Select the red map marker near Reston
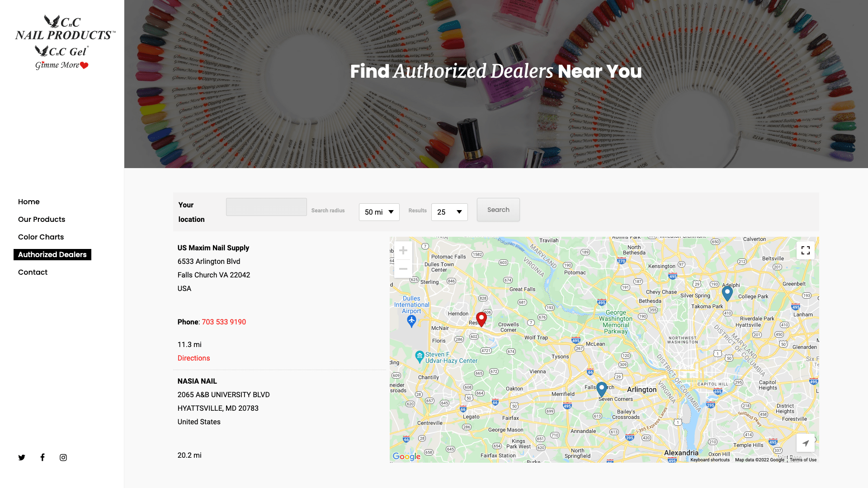This screenshot has width=868, height=488. [481, 319]
